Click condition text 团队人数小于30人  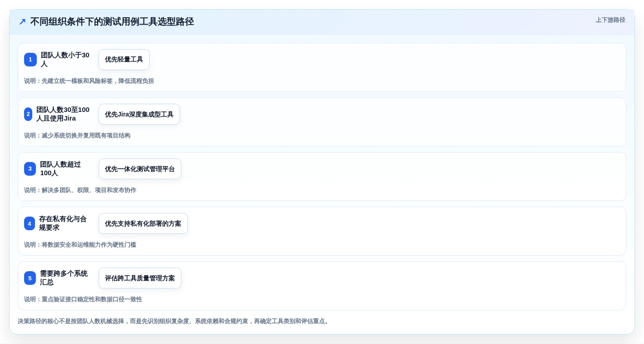65,60
